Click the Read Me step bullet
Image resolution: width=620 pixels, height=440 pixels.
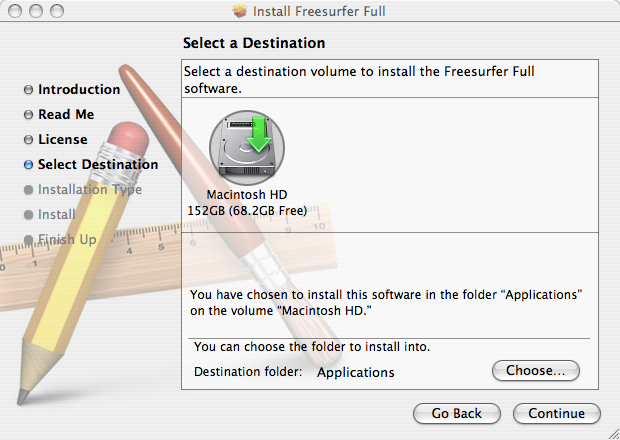click(x=28, y=115)
